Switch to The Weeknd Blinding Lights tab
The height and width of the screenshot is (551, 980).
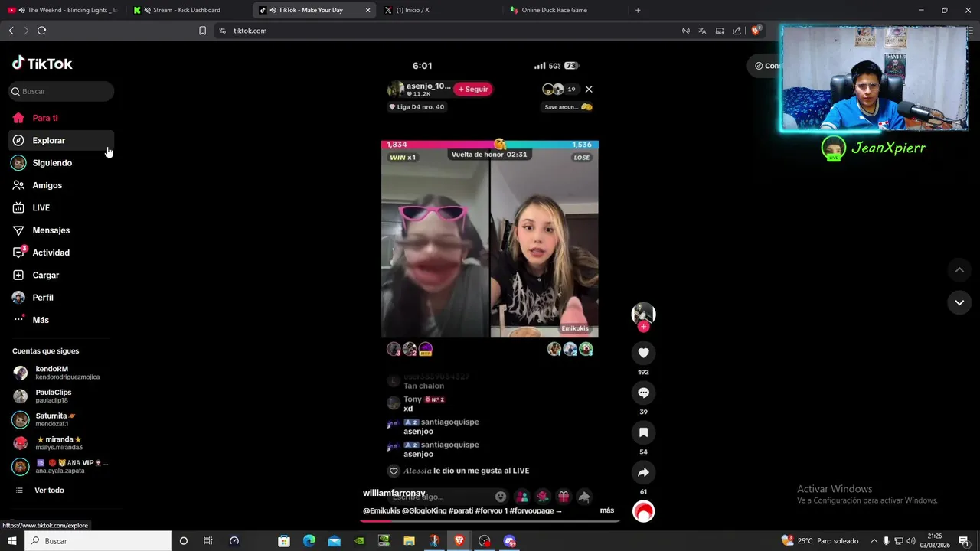click(x=63, y=10)
